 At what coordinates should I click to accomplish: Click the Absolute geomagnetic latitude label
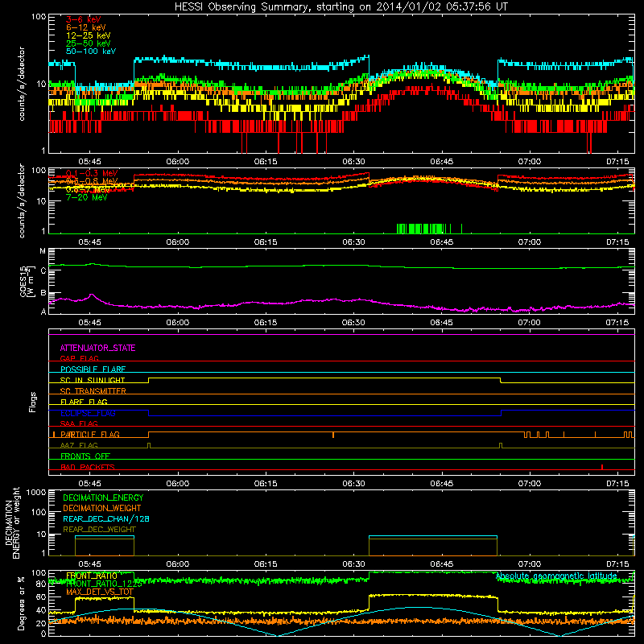[x=556, y=576]
